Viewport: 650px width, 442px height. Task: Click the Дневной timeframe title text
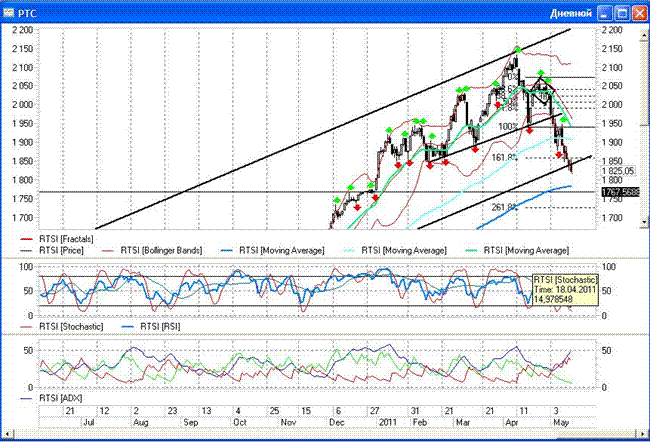[x=571, y=13]
